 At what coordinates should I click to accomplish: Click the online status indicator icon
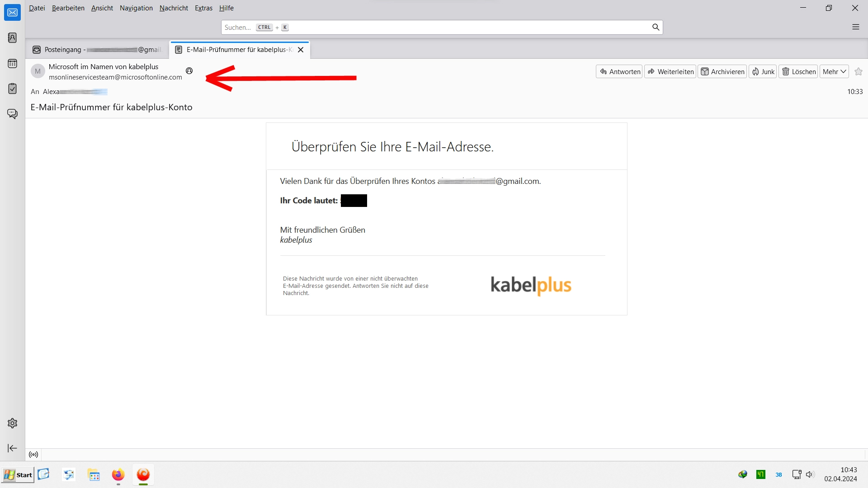click(33, 455)
